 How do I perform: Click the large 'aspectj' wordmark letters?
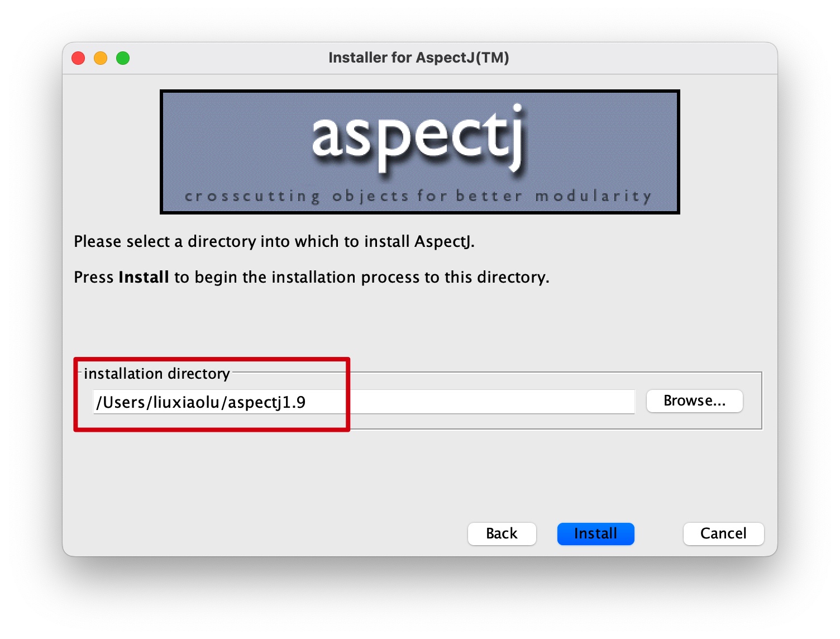click(419, 137)
